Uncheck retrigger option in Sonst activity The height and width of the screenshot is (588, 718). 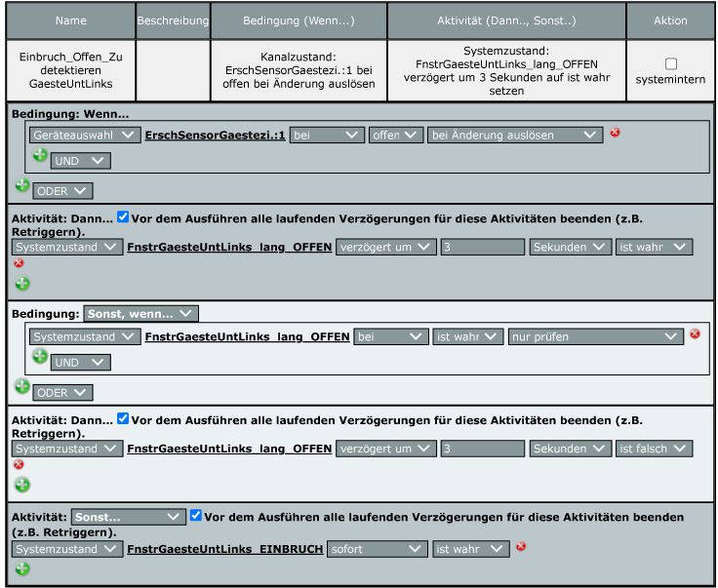tap(195, 515)
